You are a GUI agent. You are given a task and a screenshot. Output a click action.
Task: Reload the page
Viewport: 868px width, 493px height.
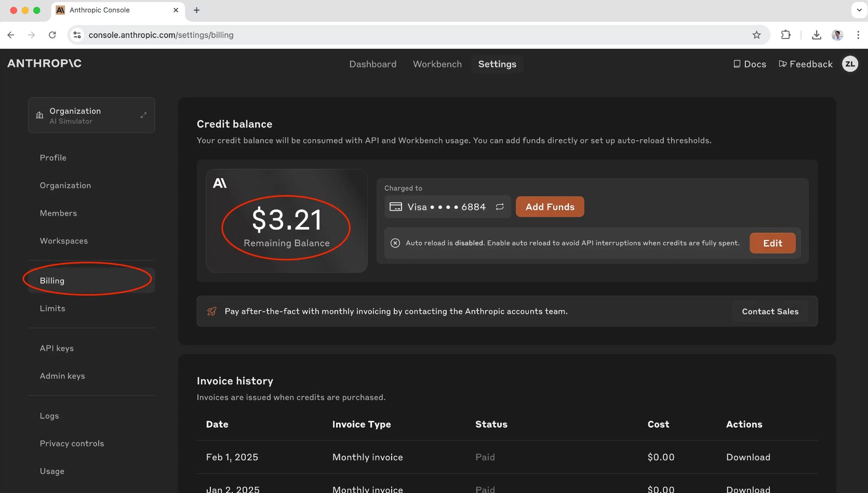click(x=52, y=35)
